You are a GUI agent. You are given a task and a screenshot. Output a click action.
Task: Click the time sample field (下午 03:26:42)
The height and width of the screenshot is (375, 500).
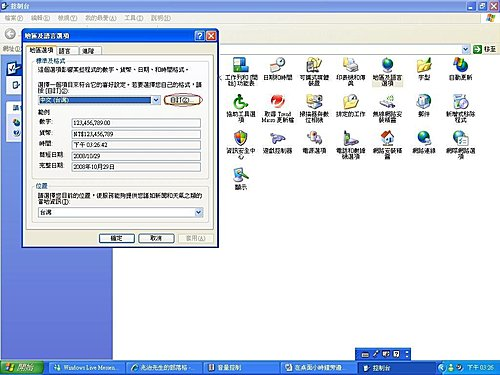pos(136,145)
